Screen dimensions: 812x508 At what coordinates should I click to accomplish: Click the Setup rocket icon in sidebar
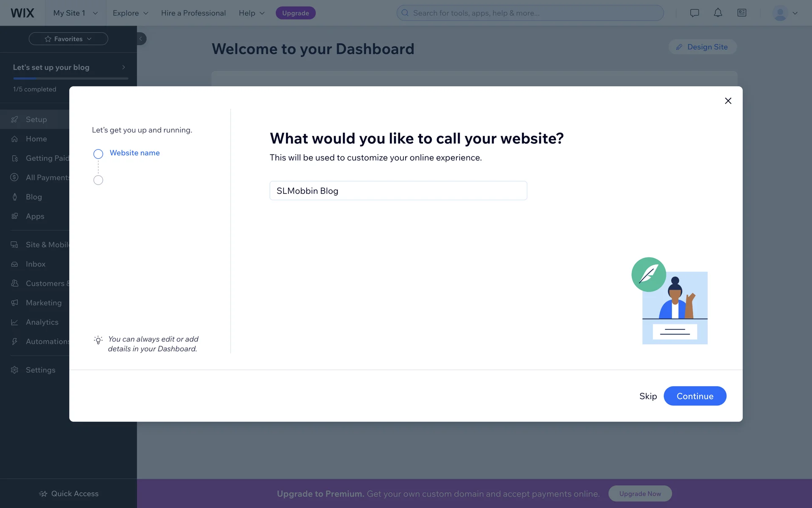15,119
